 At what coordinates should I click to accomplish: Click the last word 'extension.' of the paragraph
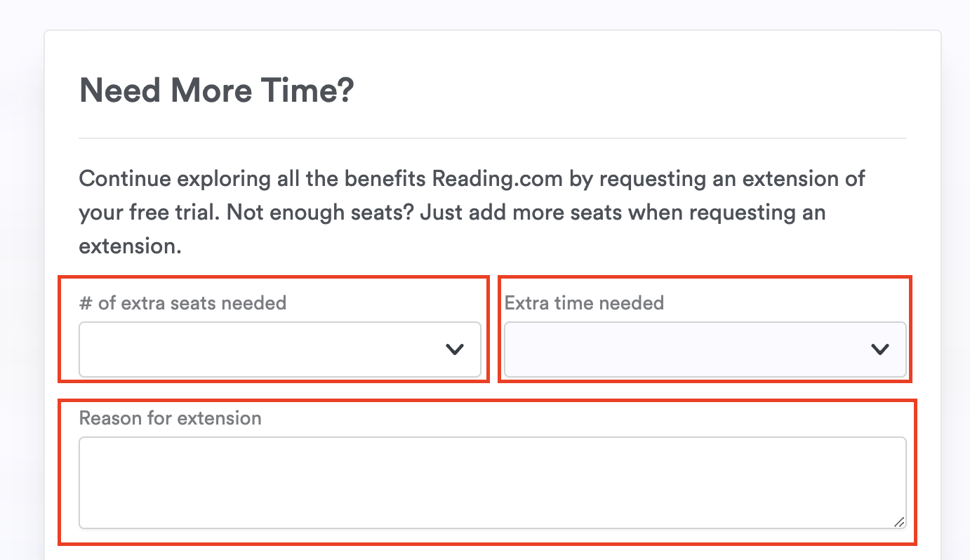[130, 246]
